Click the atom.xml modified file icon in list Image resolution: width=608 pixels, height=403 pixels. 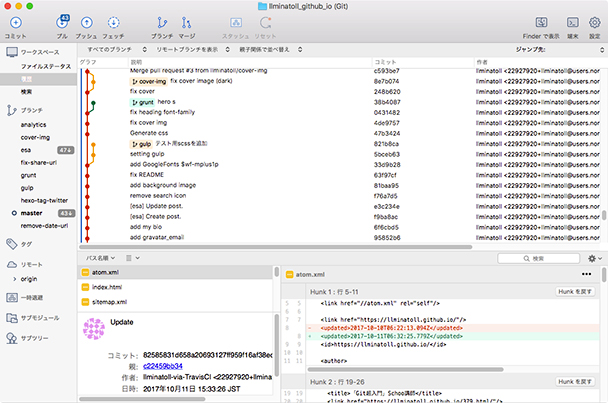(85, 272)
